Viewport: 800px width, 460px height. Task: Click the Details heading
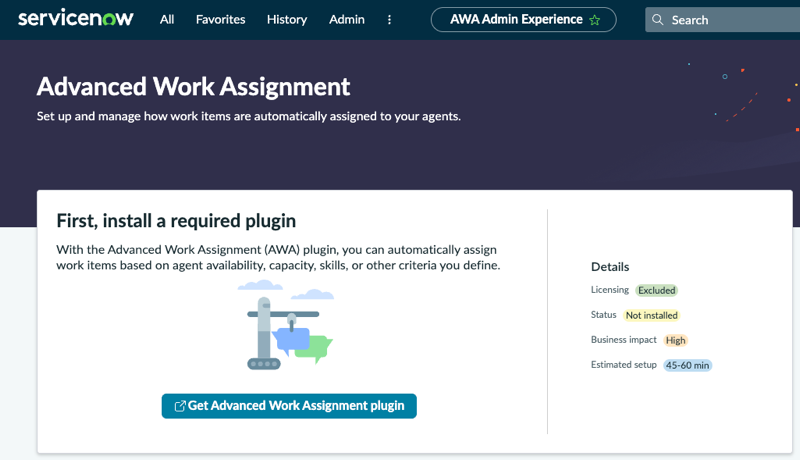pos(610,267)
